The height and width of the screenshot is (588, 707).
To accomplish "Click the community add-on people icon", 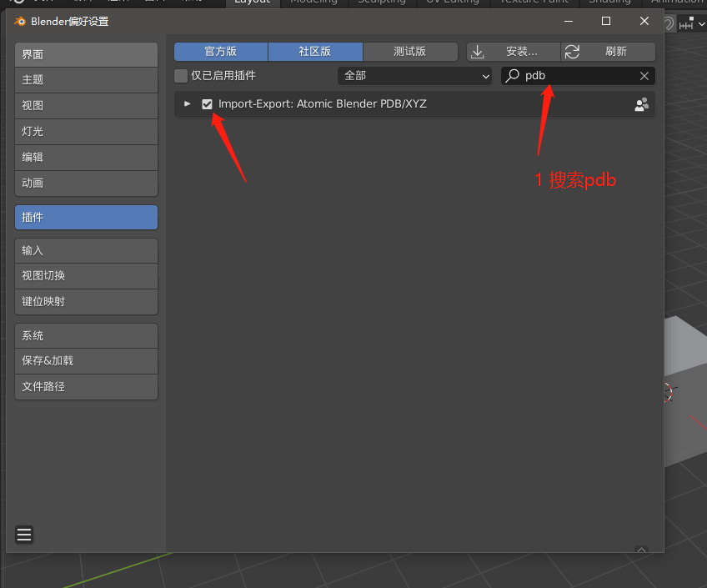I will [642, 104].
